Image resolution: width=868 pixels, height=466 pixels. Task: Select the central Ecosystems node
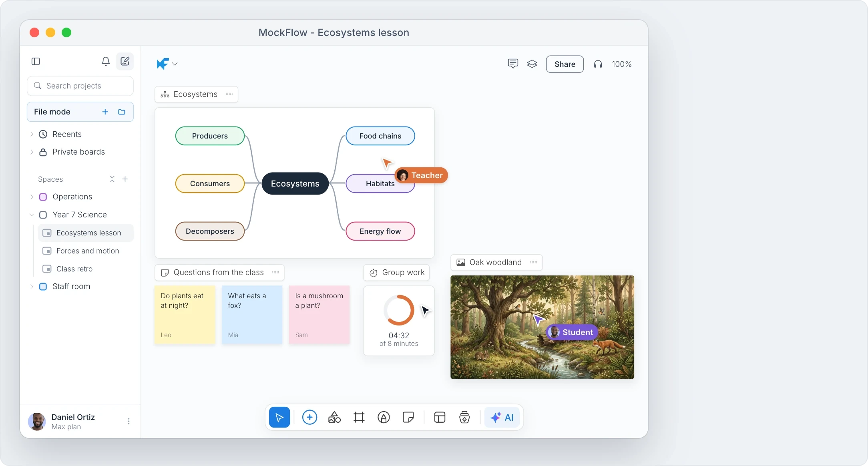click(x=295, y=183)
